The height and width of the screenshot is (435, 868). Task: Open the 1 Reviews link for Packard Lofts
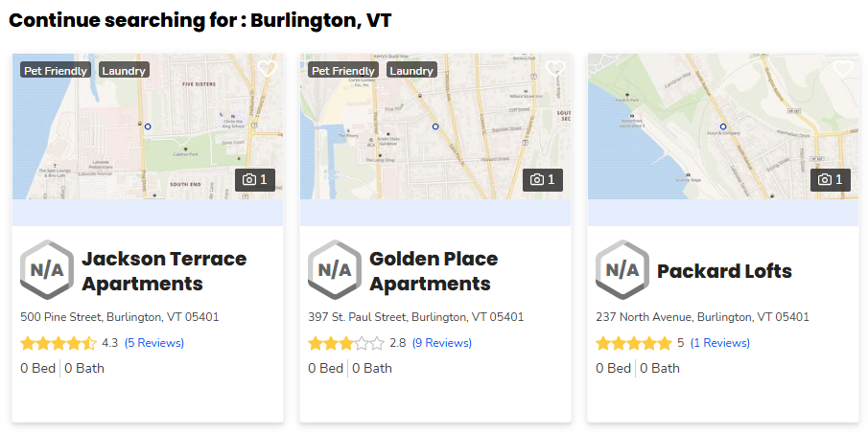coord(720,343)
